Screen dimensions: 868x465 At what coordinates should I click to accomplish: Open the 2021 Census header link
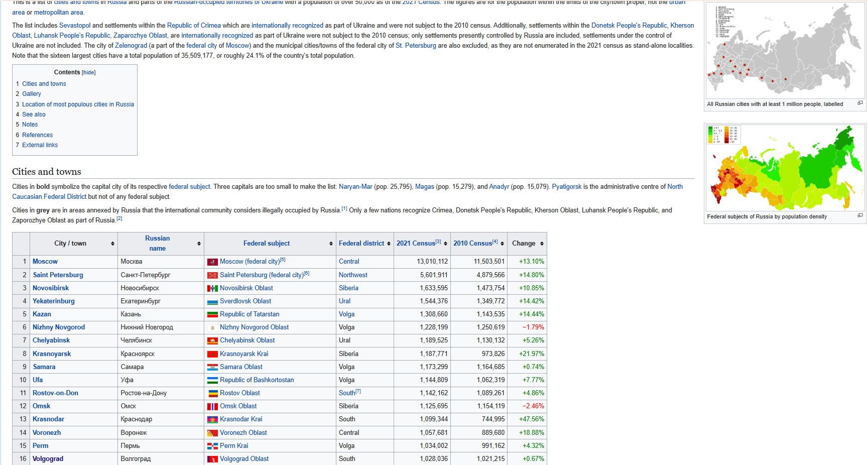tap(416, 244)
